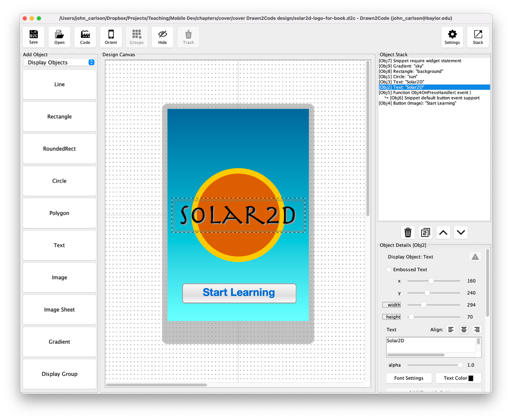The width and height of the screenshot is (512, 420).
Task: Select Obj8 Rectangle "background" in stack
Action: pos(434,71)
